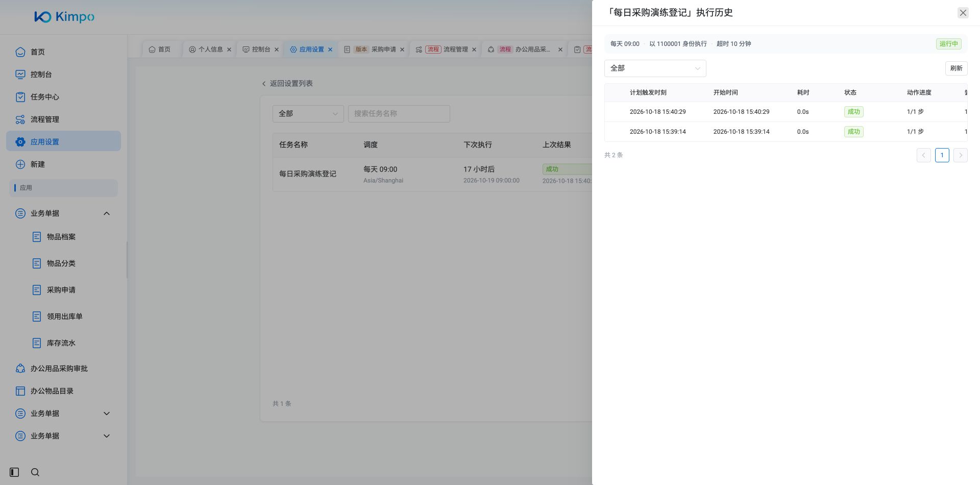This screenshot has width=980, height=485.
Task: Click the 搜索任务名称 search field
Action: click(399, 114)
